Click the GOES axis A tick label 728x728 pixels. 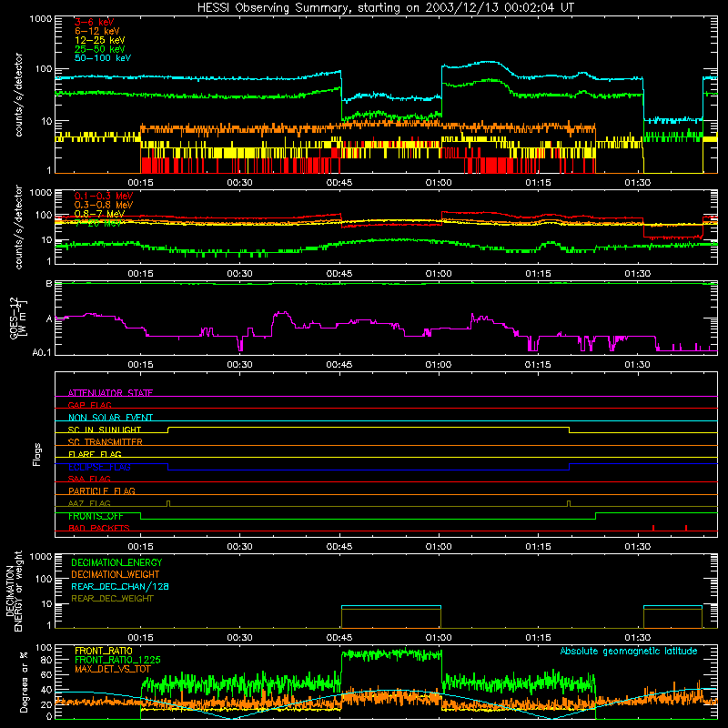pyautogui.click(x=49, y=319)
